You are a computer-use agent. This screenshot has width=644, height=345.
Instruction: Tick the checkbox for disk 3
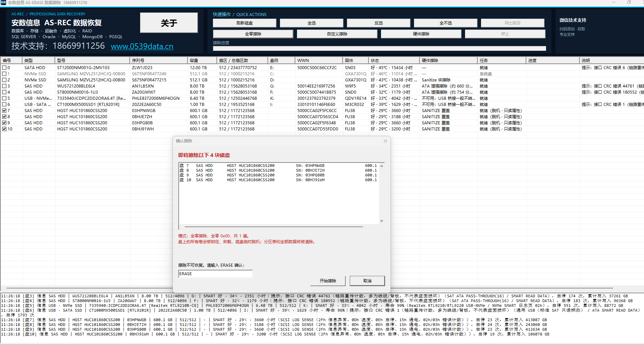pyautogui.click(x=4, y=86)
